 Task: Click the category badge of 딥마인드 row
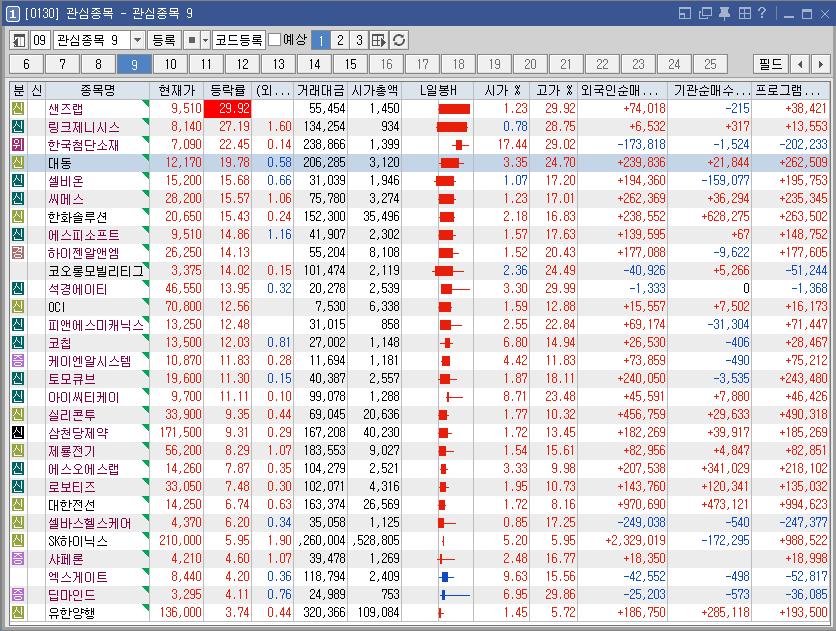point(18,594)
